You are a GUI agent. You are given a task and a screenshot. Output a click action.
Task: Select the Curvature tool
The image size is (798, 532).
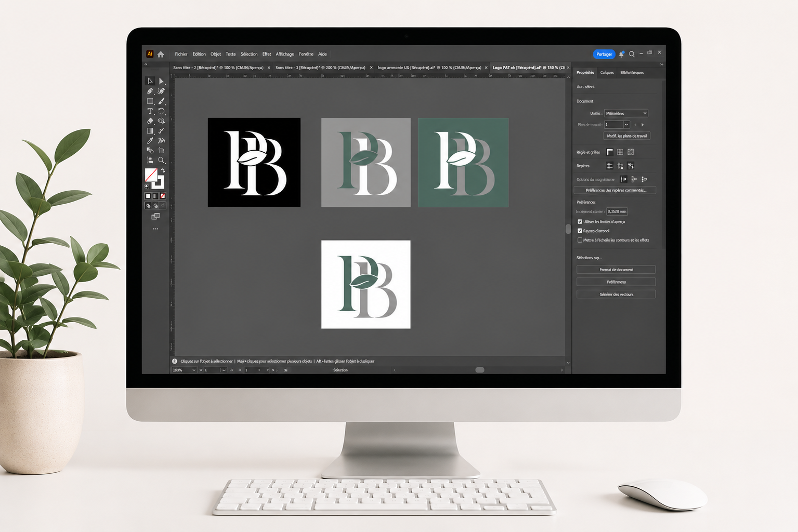click(x=162, y=91)
